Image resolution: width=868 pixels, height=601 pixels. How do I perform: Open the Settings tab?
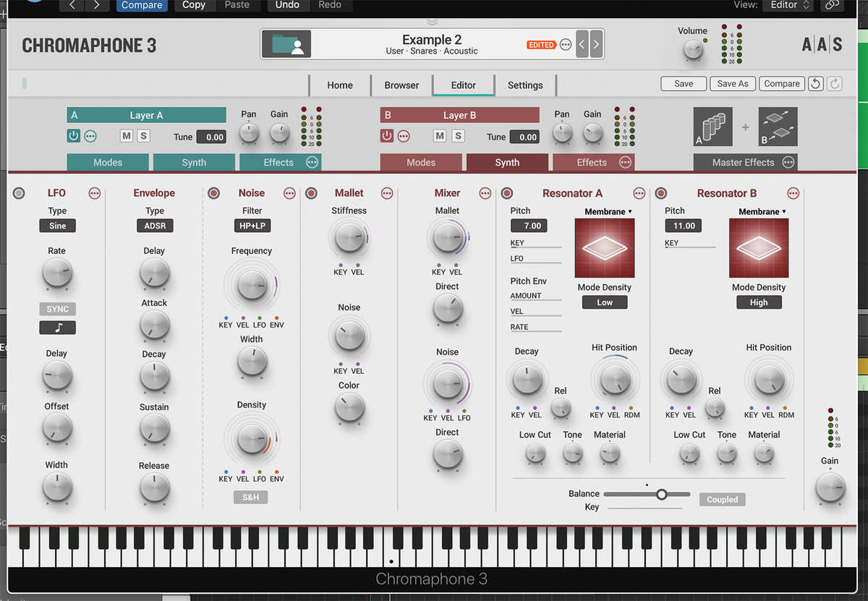pyautogui.click(x=525, y=85)
